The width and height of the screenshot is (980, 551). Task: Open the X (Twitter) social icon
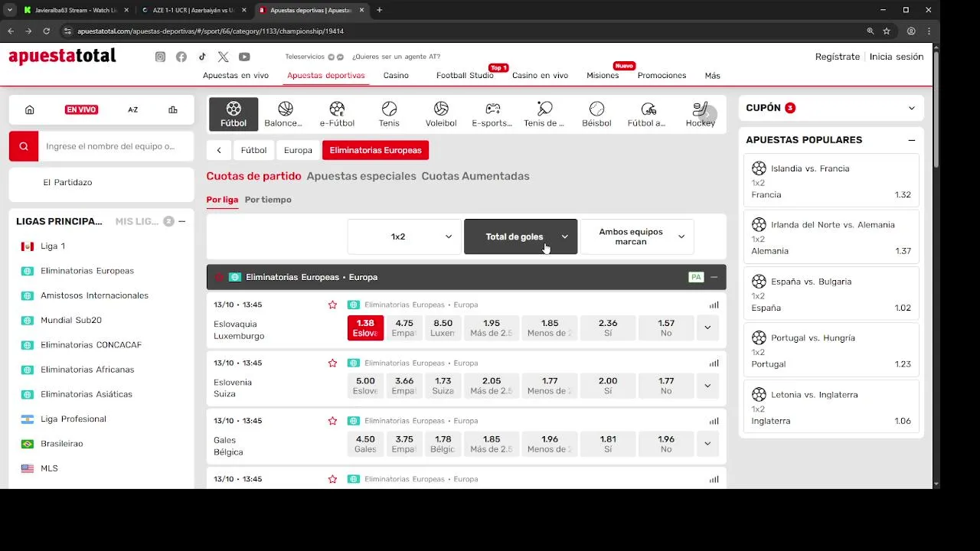(223, 57)
